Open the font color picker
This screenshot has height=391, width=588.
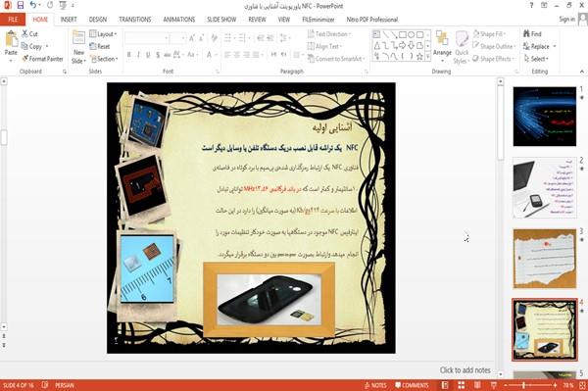pyautogui.click(x=211, y=55)
